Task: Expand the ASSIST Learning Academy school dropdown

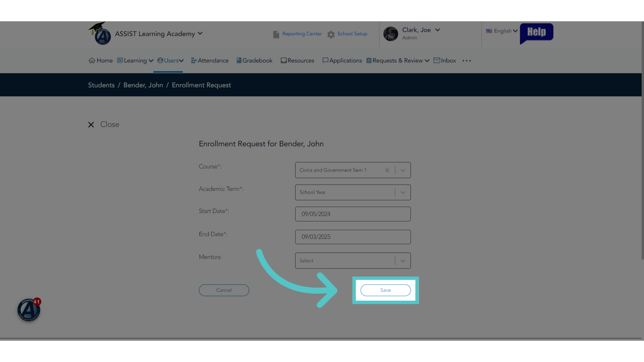Action: [200, 34]
